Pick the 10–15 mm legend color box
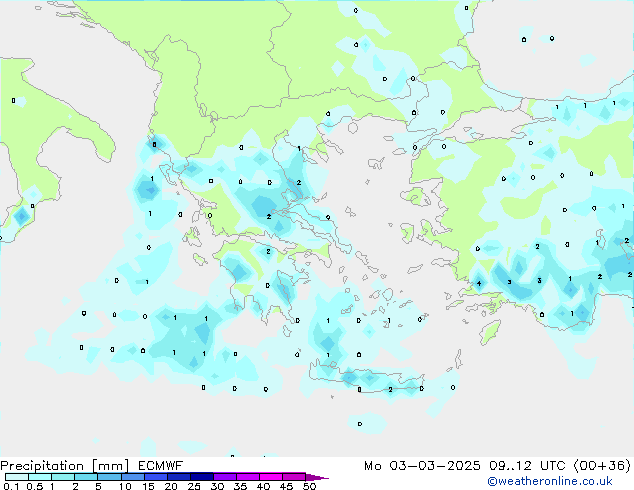 click(132, 477)
